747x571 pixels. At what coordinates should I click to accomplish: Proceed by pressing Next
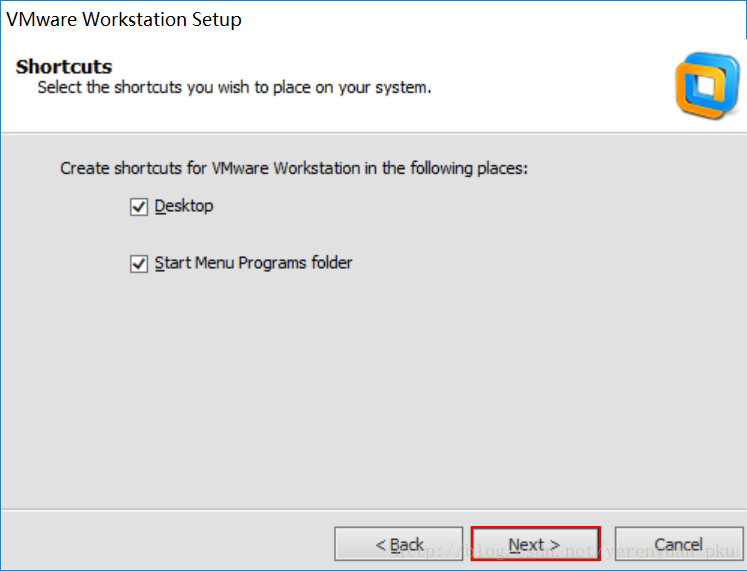click(x=535, y=544)
